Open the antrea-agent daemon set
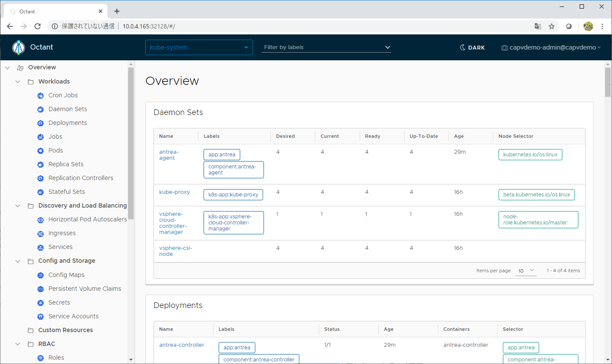 click(169, 155)
